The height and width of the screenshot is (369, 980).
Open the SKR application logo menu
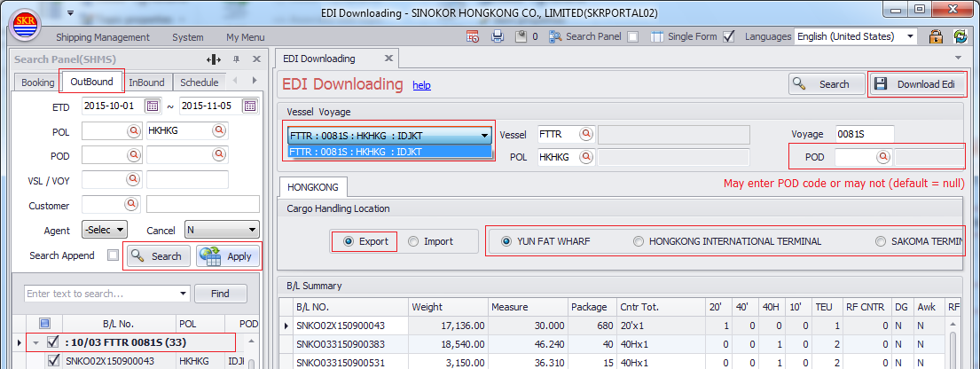point(23,26)
